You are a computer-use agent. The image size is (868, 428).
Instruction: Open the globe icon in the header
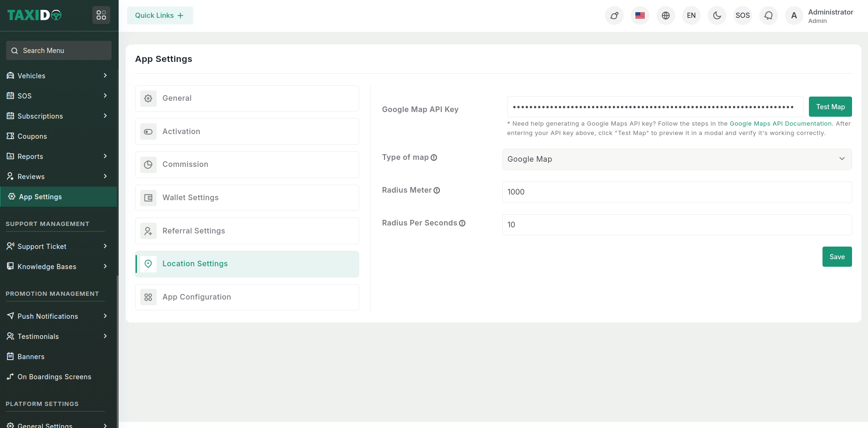click(665, 15)
